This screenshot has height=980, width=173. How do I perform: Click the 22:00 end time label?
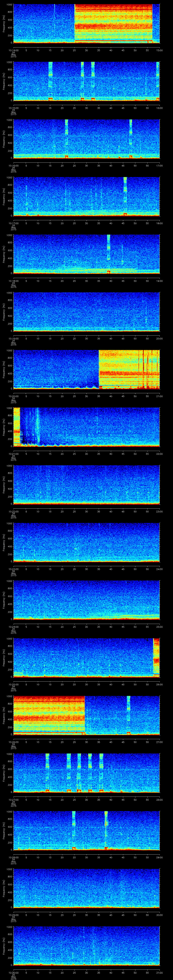click(x=159, y=454)
